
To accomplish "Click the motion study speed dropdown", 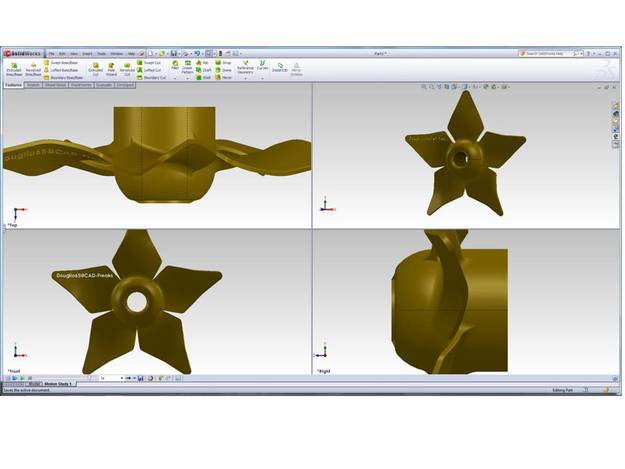I will pyautogui.click(x=112, y=378).
